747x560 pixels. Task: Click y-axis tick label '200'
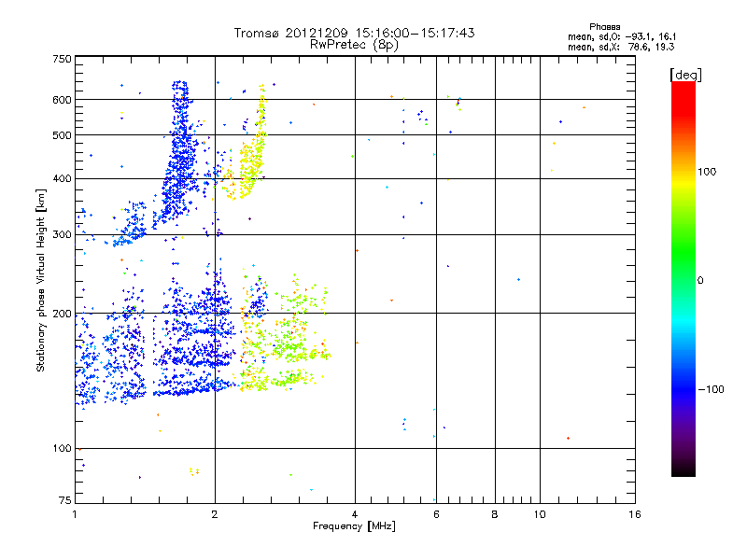62,314
